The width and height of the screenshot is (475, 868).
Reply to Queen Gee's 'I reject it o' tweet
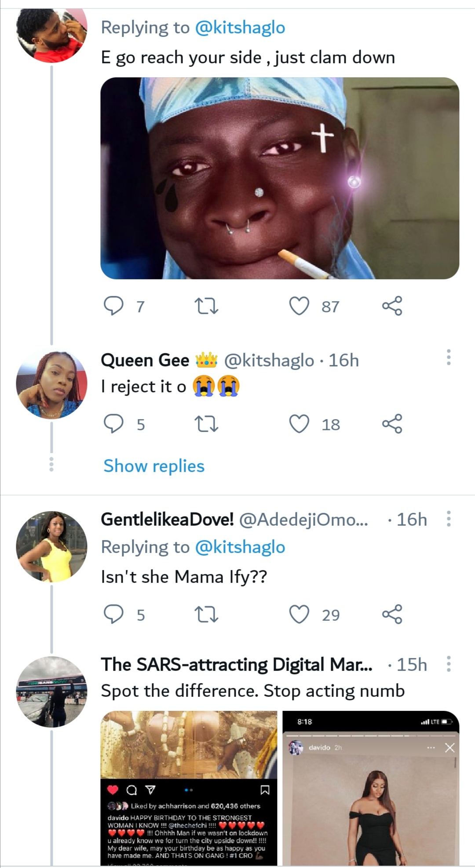(113, 424)
